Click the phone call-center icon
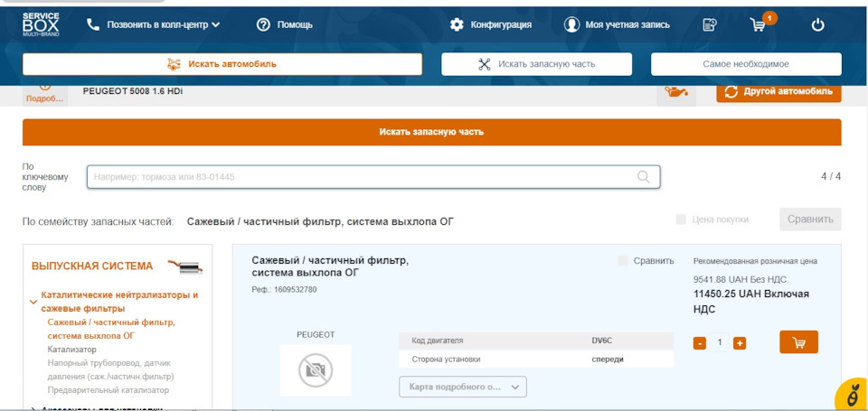Image resolution: width=868 pixels, height=411 pixels. click(93, 24)
